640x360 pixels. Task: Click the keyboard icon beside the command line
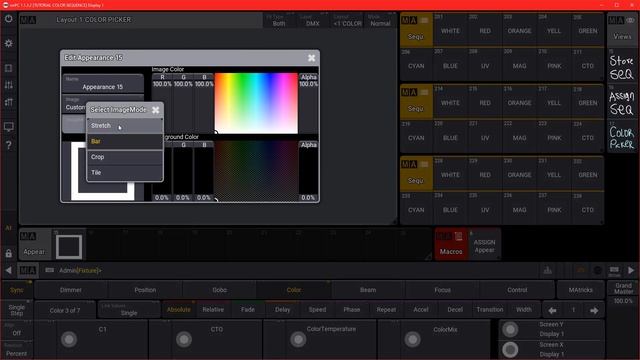pos(49,270)
